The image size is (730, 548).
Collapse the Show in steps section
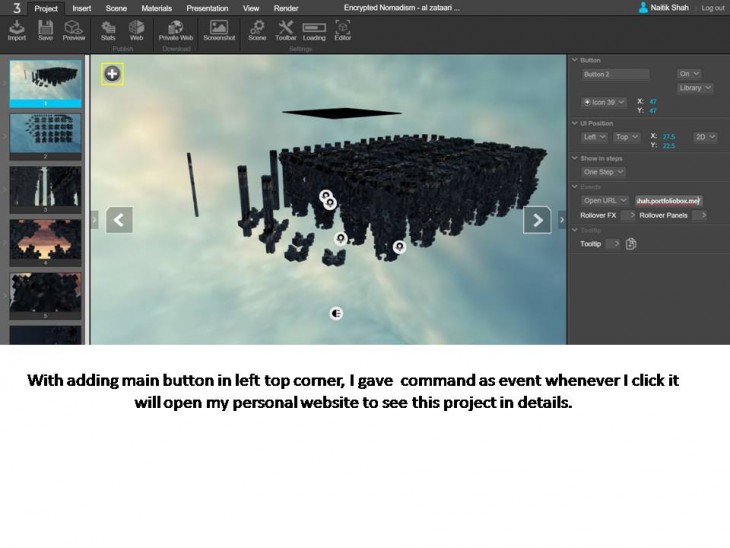575,158
